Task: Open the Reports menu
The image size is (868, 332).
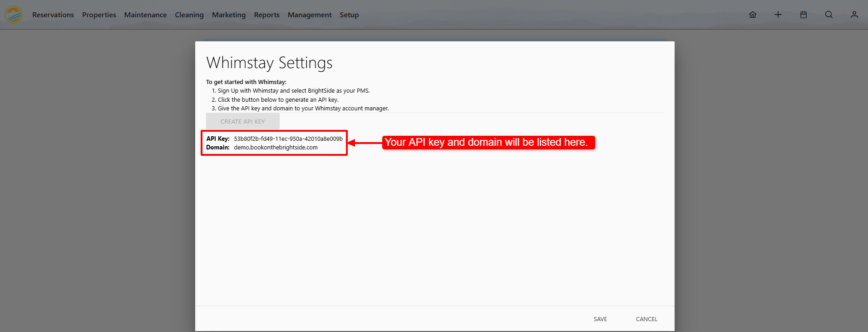Action: 267,15
